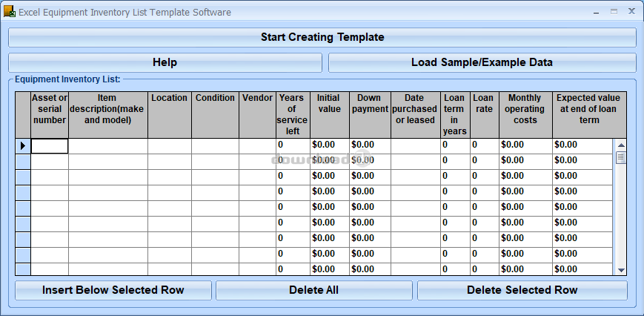Select Expected value at end header

point(589,115)
